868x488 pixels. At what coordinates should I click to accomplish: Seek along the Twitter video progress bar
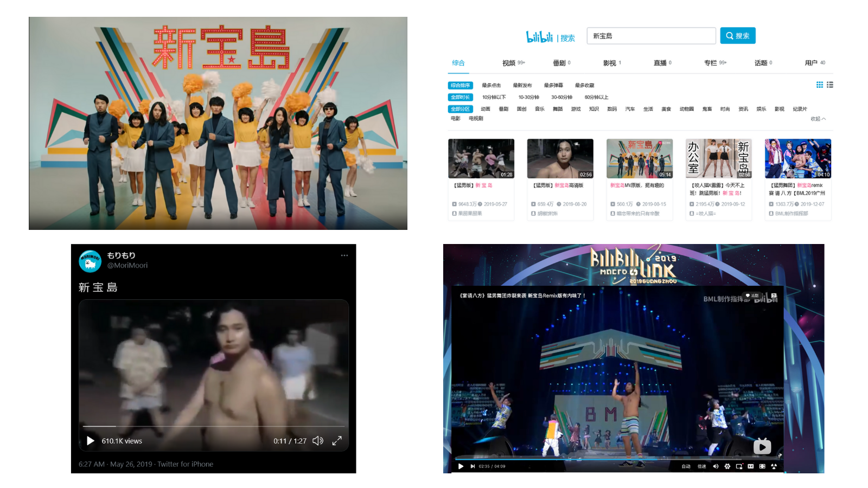(x=214, y=426)
